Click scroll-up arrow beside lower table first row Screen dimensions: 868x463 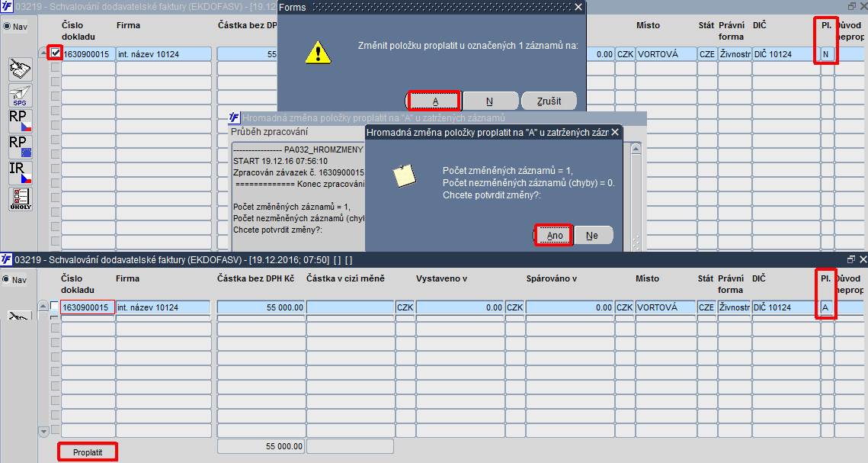tap(43, 307)
